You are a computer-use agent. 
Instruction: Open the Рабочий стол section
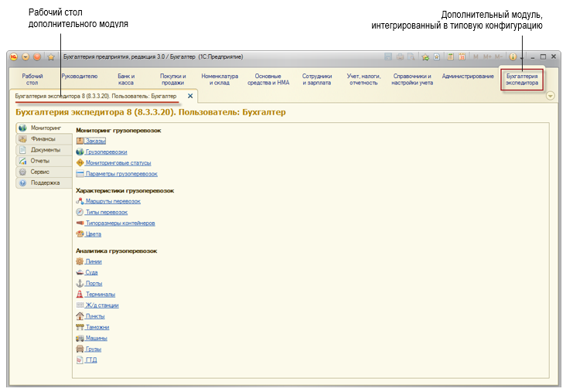pos(32,80)
